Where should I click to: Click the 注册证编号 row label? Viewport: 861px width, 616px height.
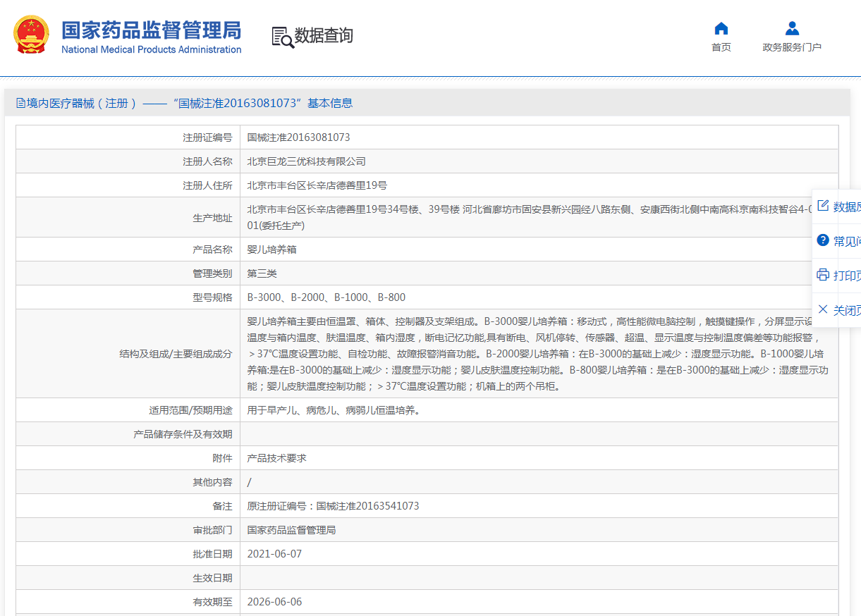[x=207, y=137]
